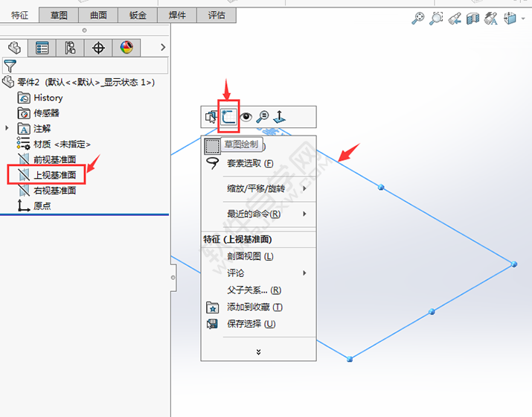Select the 上视基准面 plane
The height and width of the screenshot is (417, 532).
(47, 175)
